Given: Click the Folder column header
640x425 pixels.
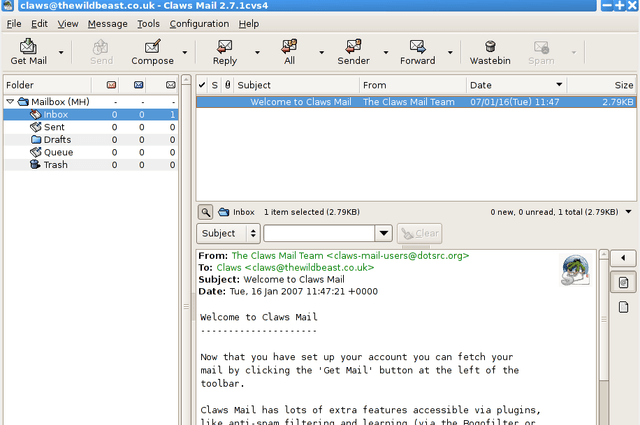Looking at the screenshot, I should pos(47,85).
